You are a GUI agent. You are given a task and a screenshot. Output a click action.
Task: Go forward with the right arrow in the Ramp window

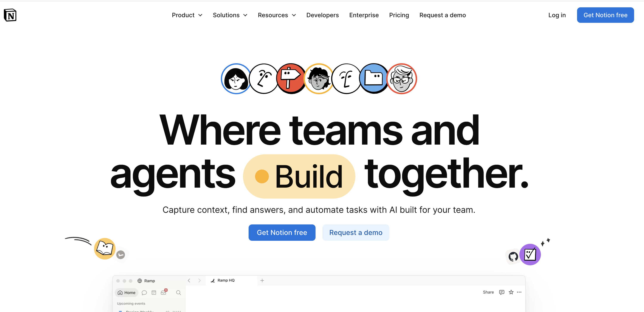point(199,281)
